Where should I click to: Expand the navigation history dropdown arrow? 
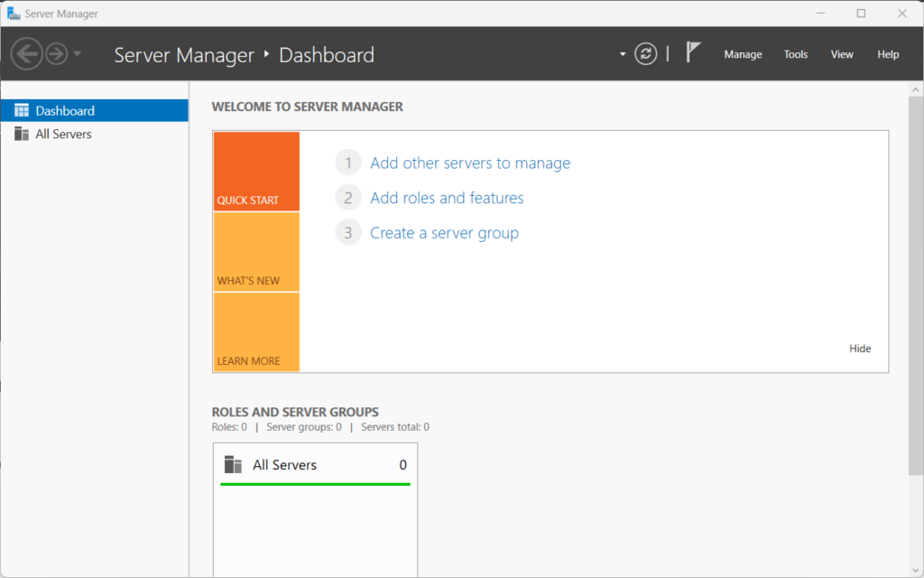point(78,54)
